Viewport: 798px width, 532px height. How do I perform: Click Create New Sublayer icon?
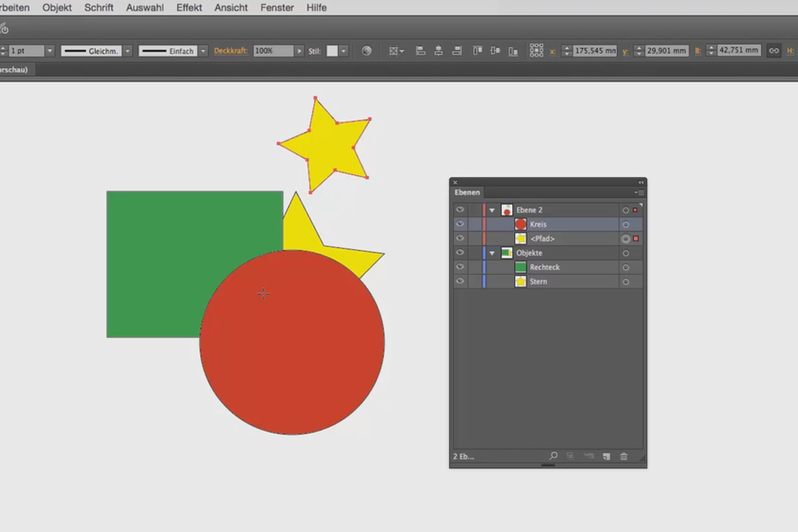589,456
